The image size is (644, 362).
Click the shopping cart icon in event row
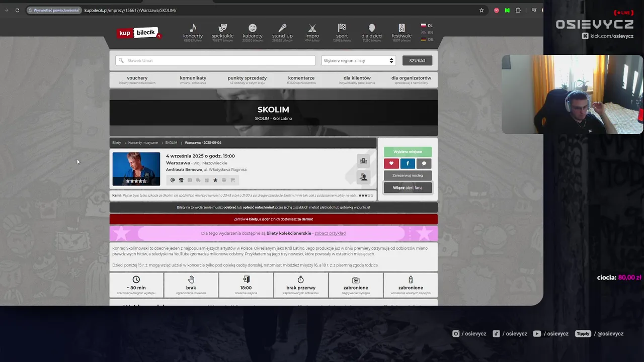pos(232,180)
